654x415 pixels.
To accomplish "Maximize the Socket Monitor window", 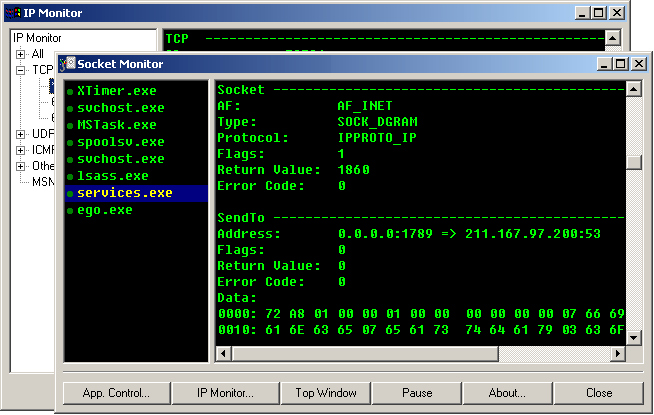I will pyautogui.click(x=621, y=64).
